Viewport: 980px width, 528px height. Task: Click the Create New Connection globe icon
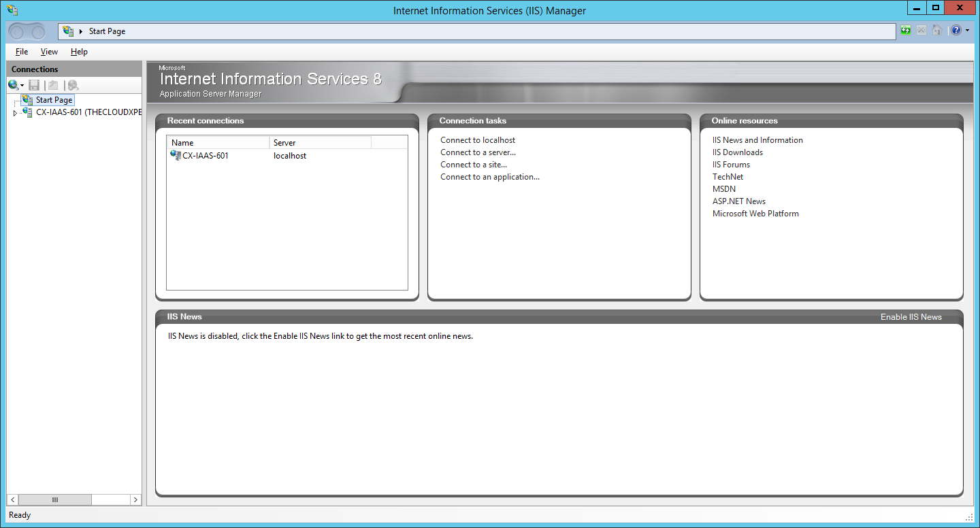13,85
